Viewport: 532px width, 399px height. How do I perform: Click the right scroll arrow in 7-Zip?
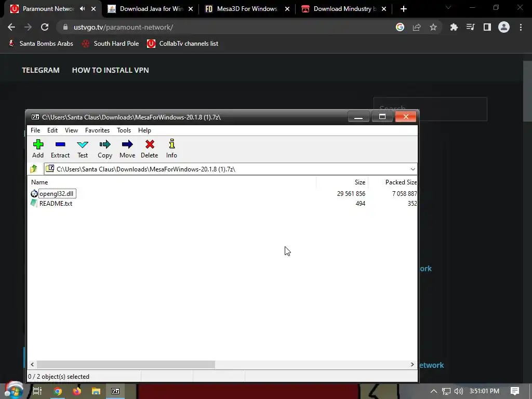click(x=412, y=364)
